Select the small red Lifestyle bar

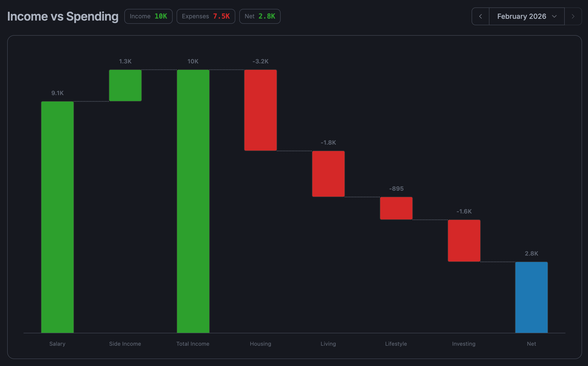click(396, 208)
